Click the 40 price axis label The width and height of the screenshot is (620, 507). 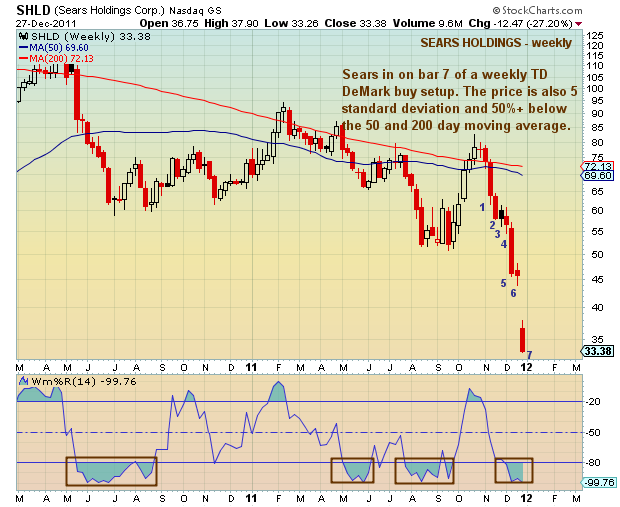tap(595, 307)
